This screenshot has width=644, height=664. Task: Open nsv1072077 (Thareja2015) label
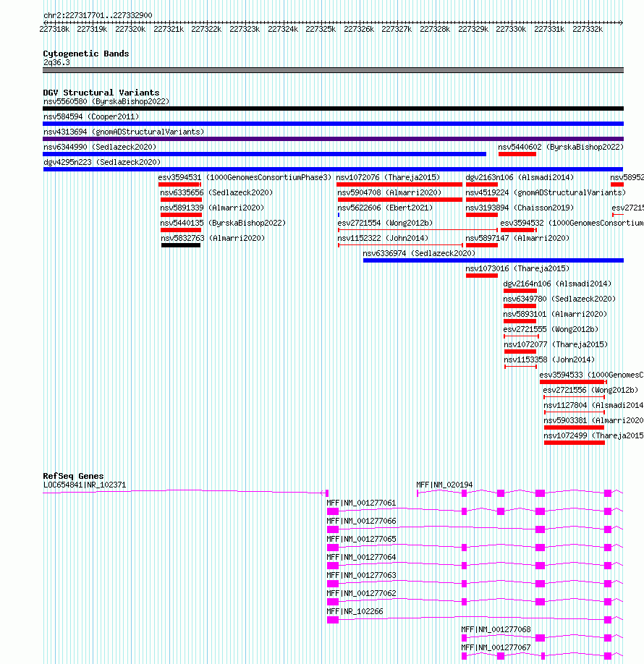[556, 345]
